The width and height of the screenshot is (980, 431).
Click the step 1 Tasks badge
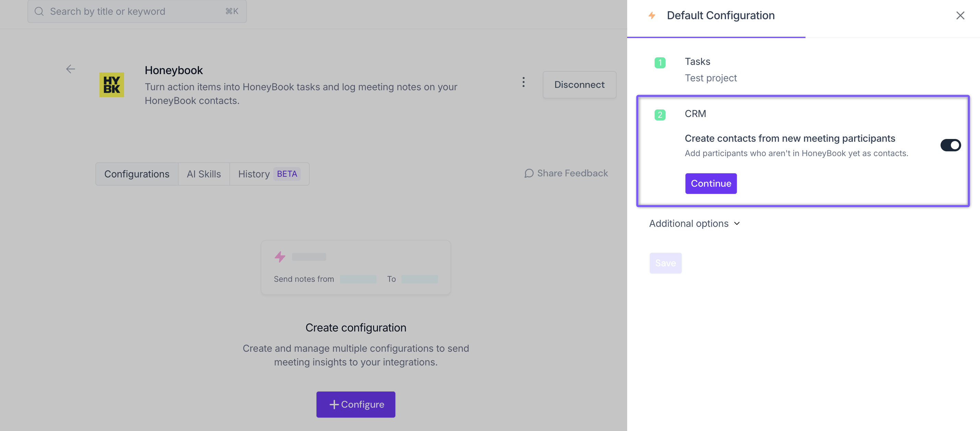point(660,62)
